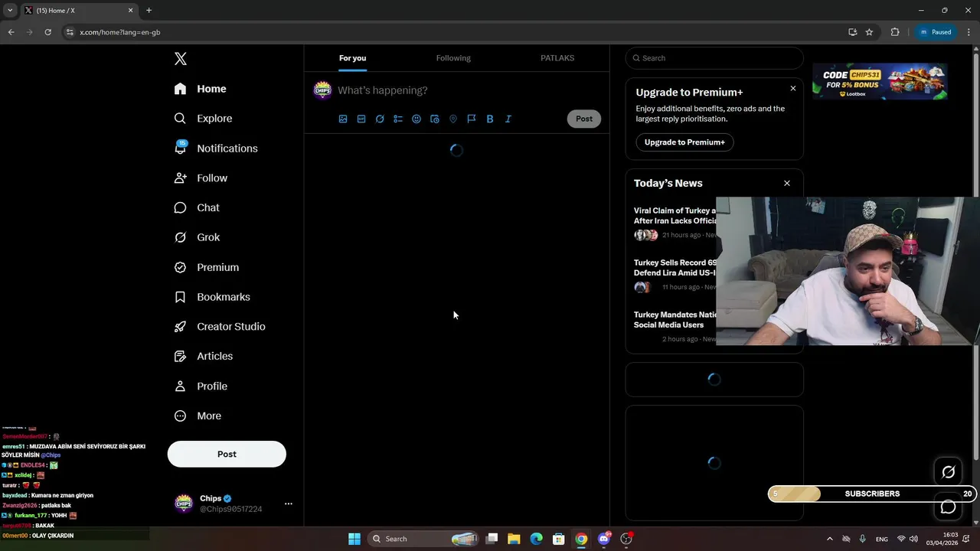Click the X search field
Image resolution: width=980 pixels, height=551 pixels.
tap(714, 58)
